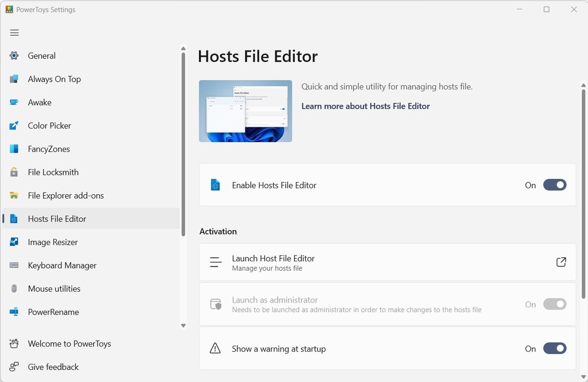Click the warning triangle icon

(215, 349)
